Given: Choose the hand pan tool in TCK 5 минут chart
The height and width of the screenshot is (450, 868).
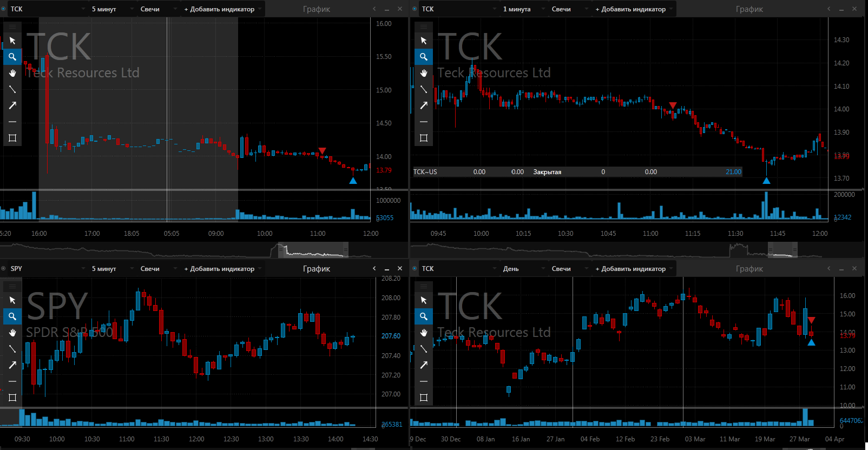Looking at the screenshot, I should [12, 73].
